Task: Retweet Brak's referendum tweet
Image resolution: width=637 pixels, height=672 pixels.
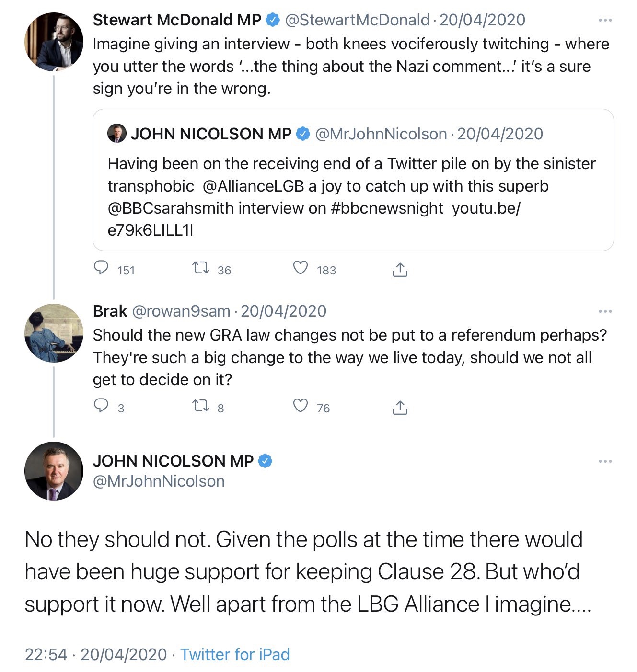Action: coord(200,406)
